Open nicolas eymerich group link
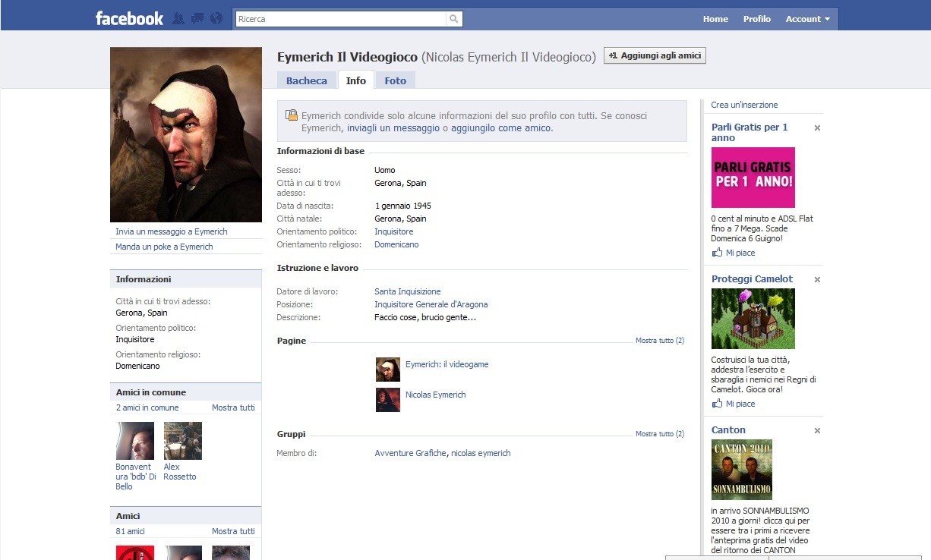The width and height of the screenshot is (931, 560). (481, 453)
